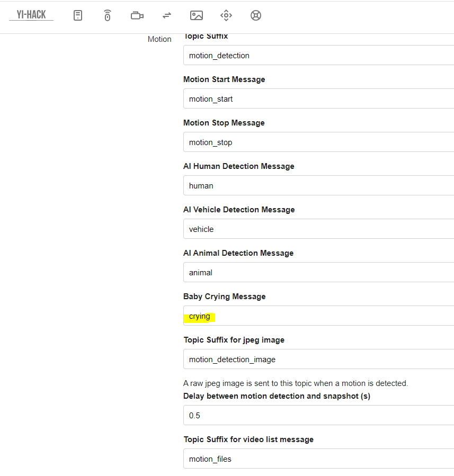This screenshot has width=454, height=476.
Task: Edit the AI Vehicle Detection Message field
Action: click(x=318, y=229)
